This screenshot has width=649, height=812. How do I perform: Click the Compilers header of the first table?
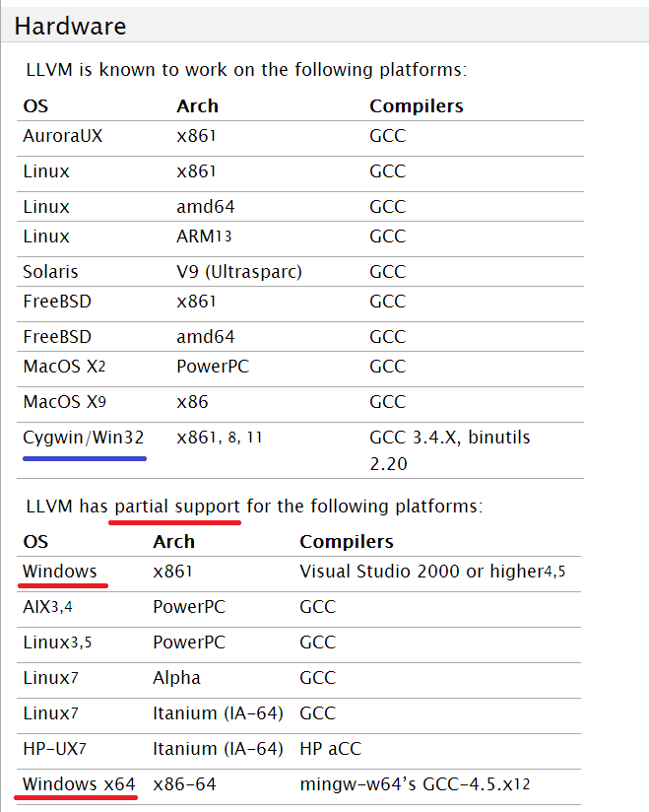coord(417,106)
